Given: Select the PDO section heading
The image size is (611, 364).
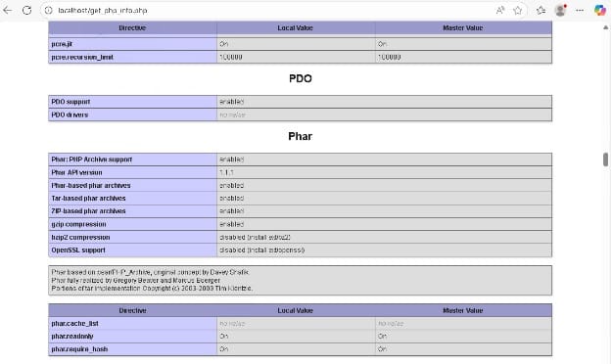Looking at the screenshot, I should point(301,78).
